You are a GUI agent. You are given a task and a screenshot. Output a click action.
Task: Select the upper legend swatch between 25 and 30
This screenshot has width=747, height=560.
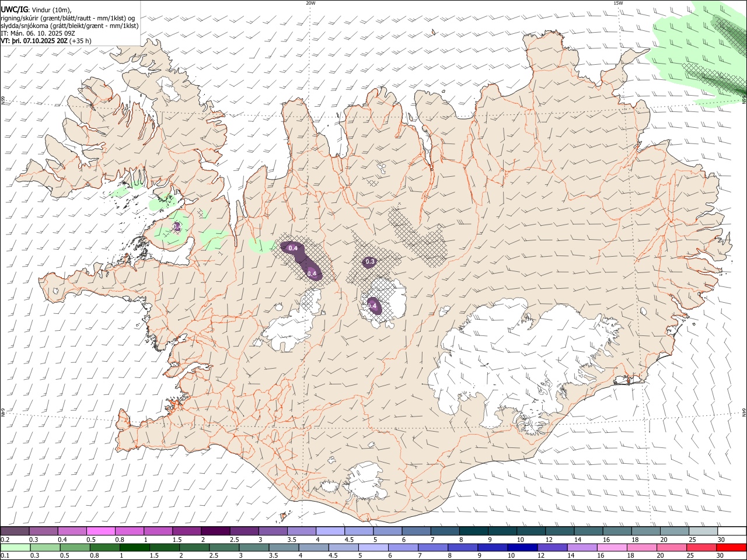(703, 531)
